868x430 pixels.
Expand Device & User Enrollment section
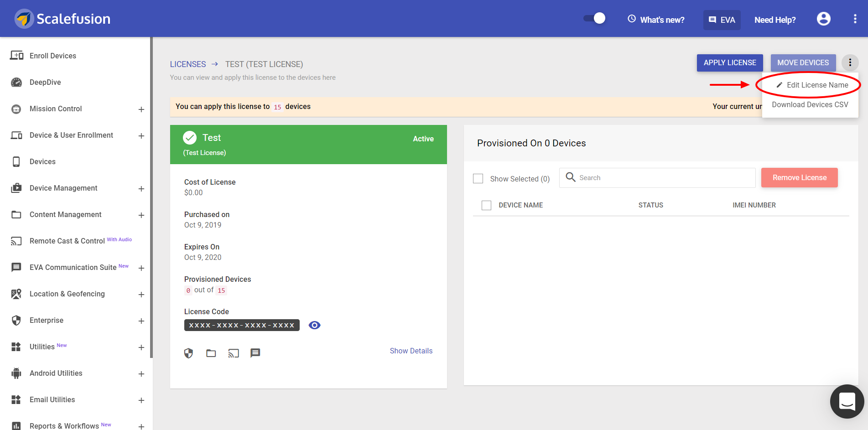[x=141, y=136]
